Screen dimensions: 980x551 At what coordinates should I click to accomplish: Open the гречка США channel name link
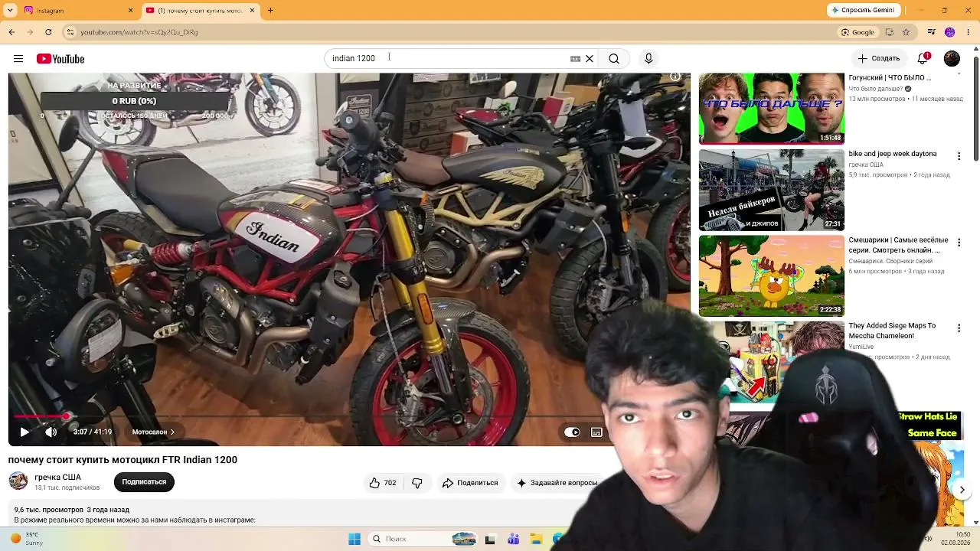click(57, 477)
